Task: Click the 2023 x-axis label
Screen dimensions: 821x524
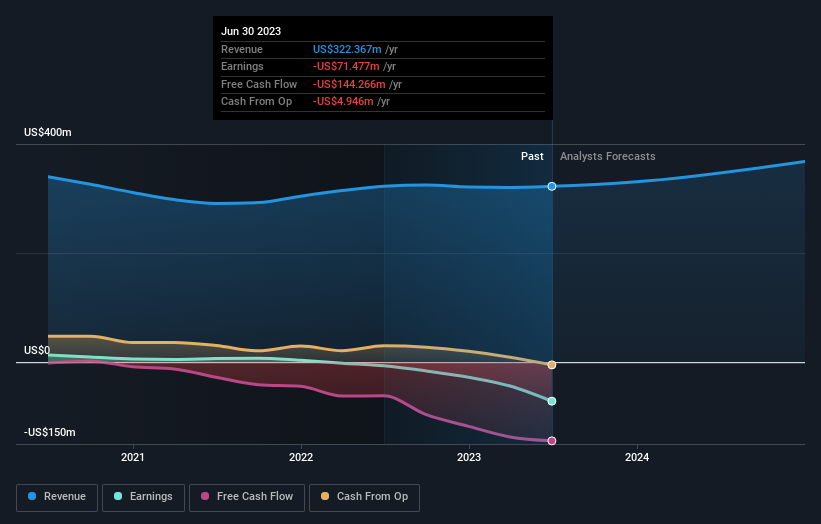Action: coord(469,457)
